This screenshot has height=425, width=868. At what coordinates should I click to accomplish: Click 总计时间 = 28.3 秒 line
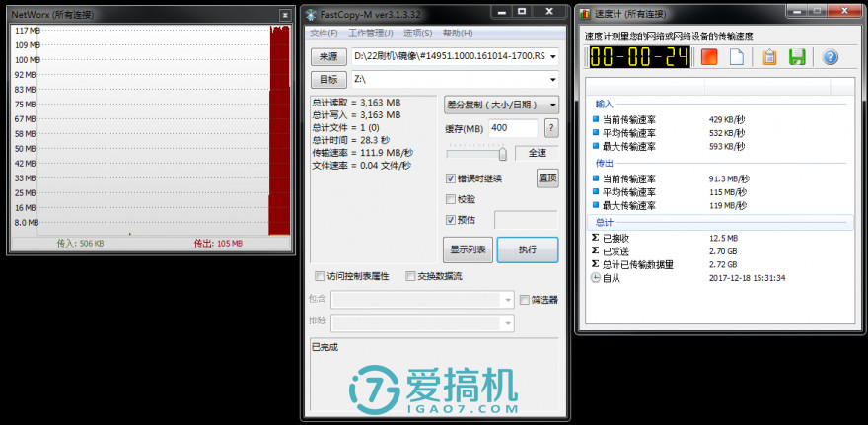[x=351, y=141]
